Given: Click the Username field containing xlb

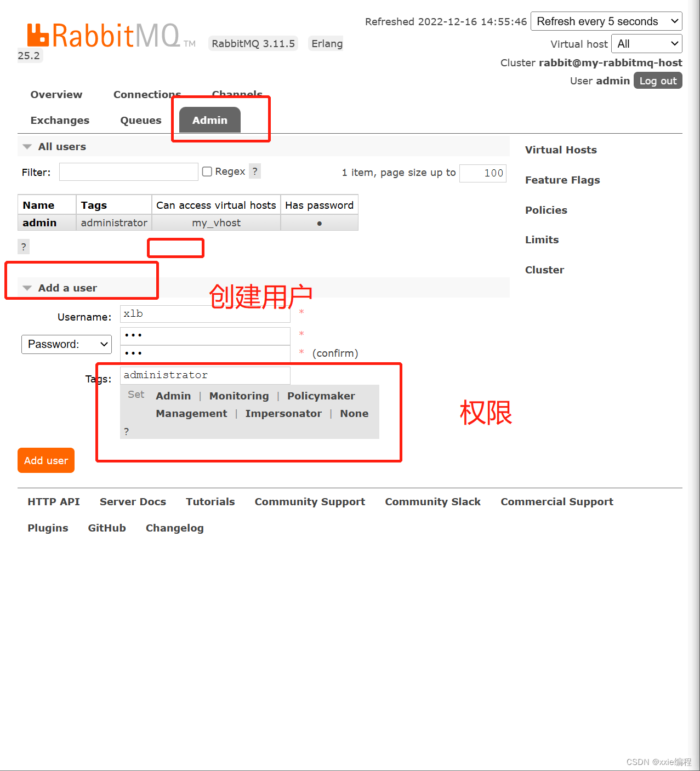Looking at the screenshot, I should tap(205, 314).
